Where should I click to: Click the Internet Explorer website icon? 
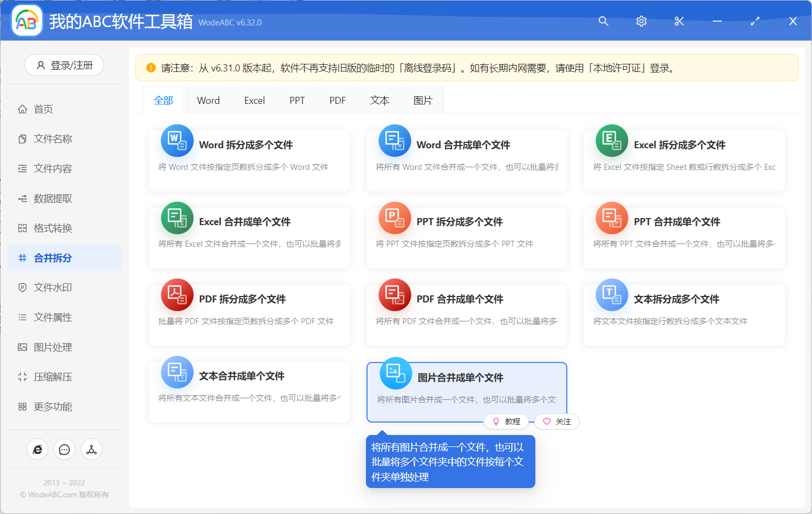pyautogui.click(x=37, y=449)
